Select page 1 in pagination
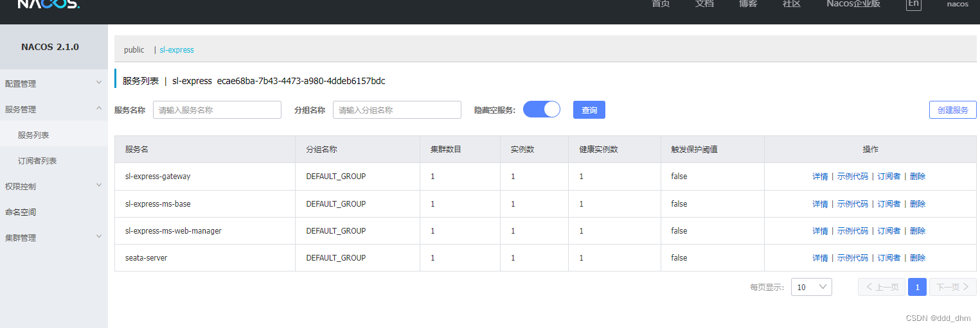980x328 pixels. pyautogui.click(x=918, y=287)
